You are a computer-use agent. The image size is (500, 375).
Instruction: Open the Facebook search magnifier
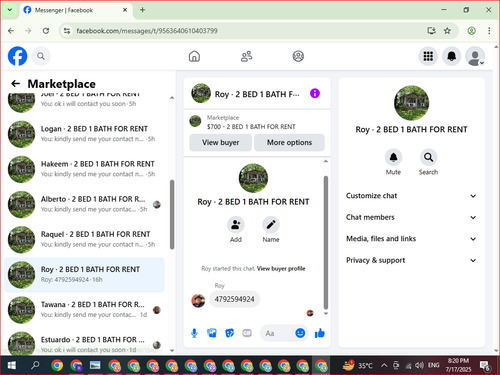(x=41, y=56)
